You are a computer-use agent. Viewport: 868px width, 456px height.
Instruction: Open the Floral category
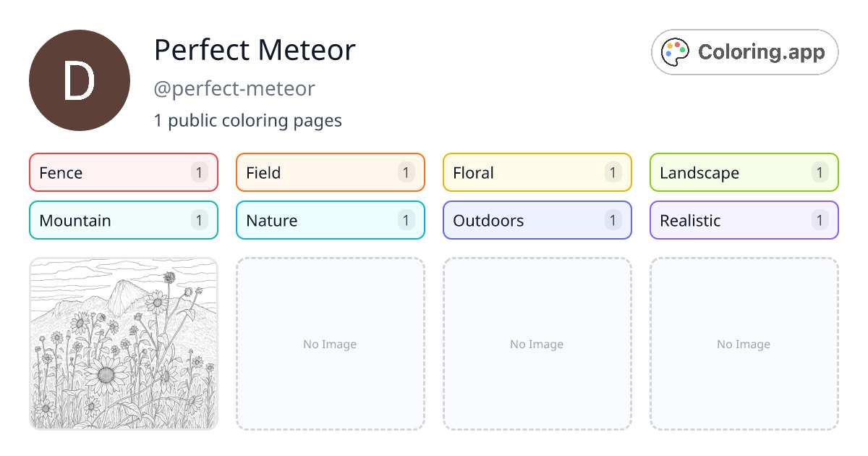pyautogui.click(x=537, y=172)
